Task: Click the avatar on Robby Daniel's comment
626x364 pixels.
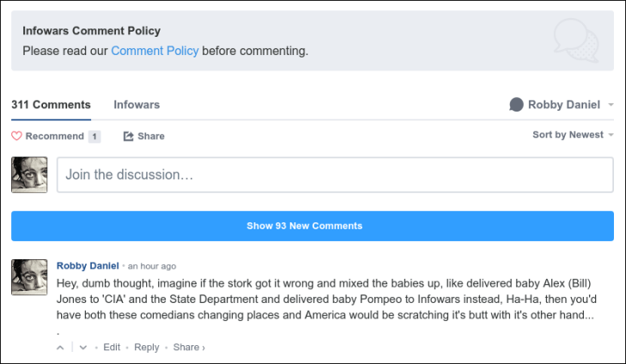Action: tap(29, 277)
